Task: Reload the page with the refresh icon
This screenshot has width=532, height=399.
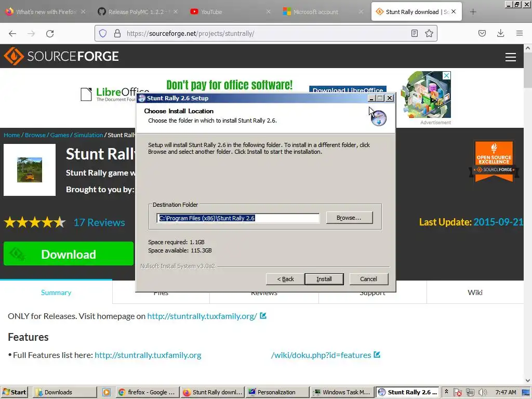Action: pos(50,33)
